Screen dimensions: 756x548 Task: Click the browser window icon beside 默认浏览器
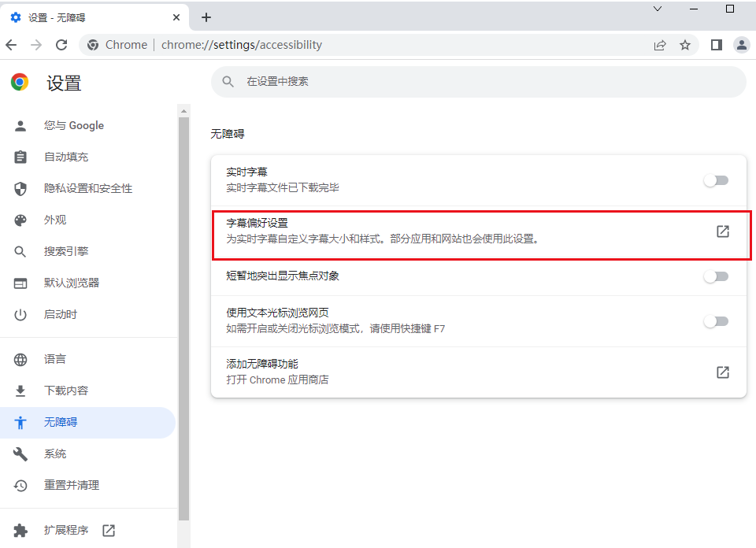click(x=20, y=283)
